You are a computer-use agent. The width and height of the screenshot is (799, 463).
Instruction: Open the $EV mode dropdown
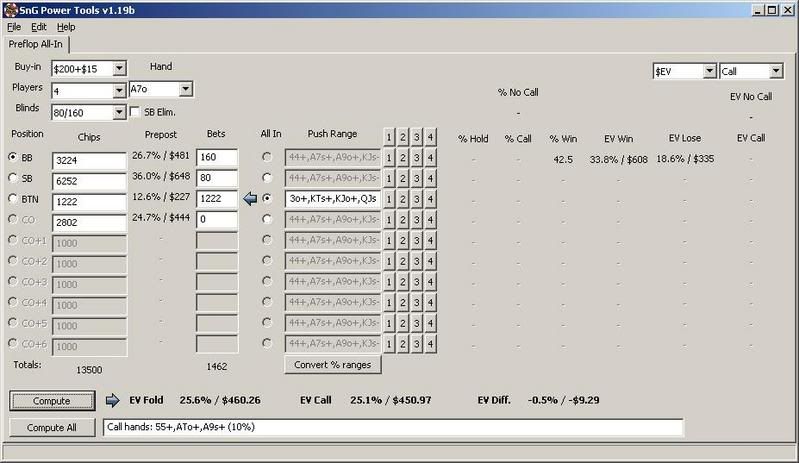point(710,71)
